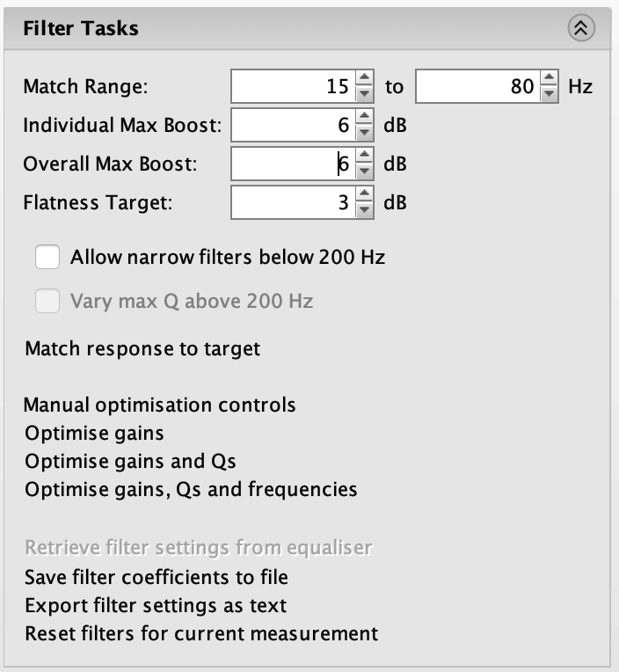The image size is (619, 672).
Task: Collapse the Filter Tasks panel
Action: point(581,28)
